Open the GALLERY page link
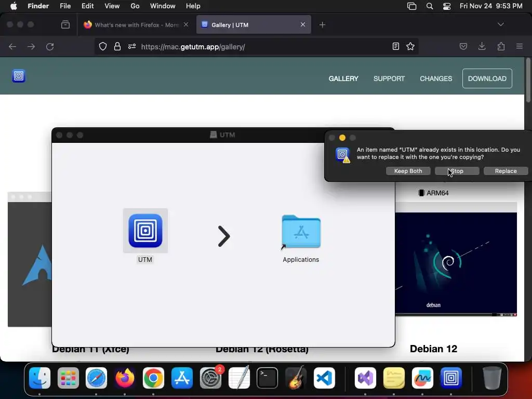The width and height of the screenshot is (532, 399). 343,79
